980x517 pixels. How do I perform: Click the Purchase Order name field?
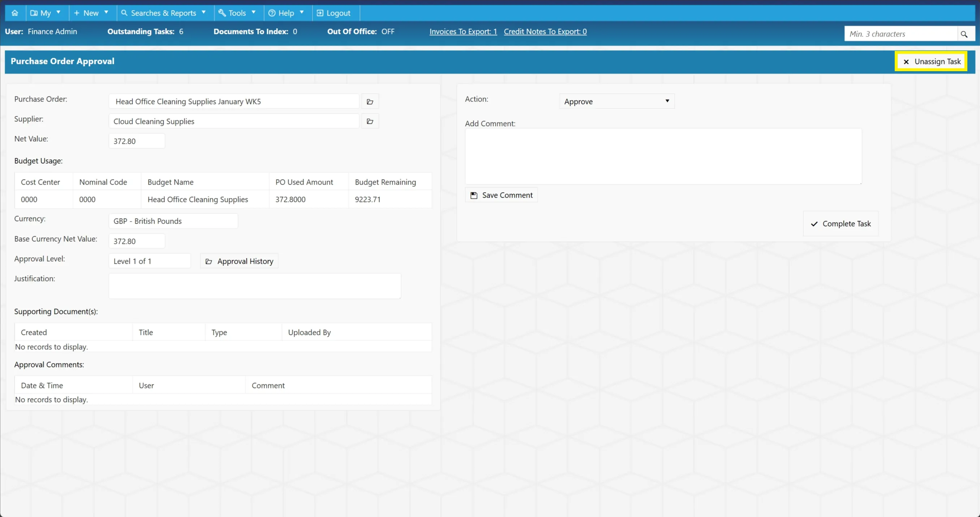234,102
